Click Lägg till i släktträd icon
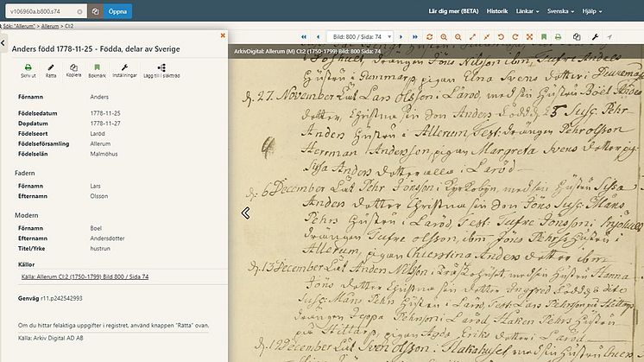 pos(162,67)
